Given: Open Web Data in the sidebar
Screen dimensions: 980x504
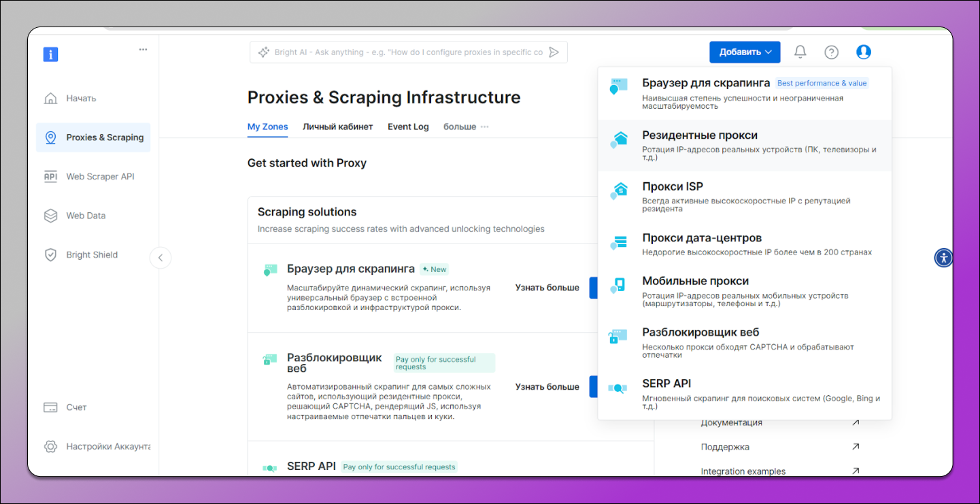Looking at the screenshot, I should [93, 216].
